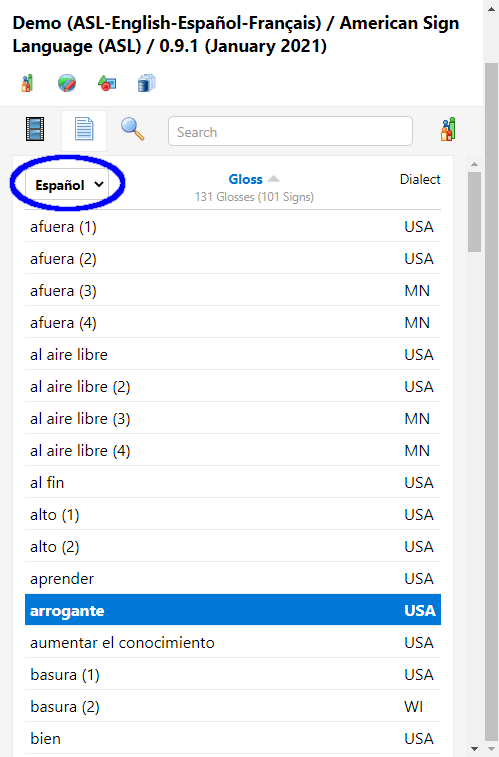Sort by the Gloss column header
499x757 pixels.
tap(245, 179)
